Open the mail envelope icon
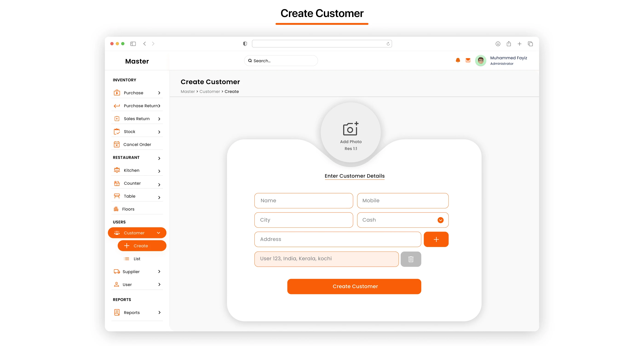The width and height of the screenshot is (644, 346). pos(468,60)
